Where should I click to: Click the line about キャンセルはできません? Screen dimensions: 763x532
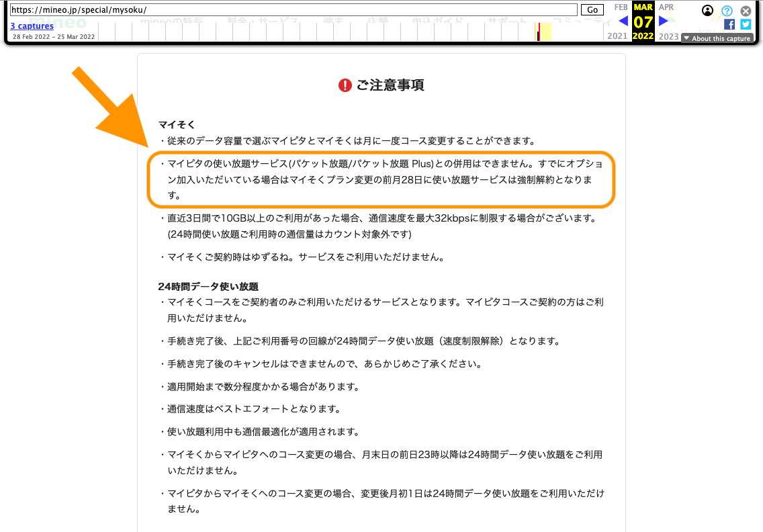(x=322, y=363)
